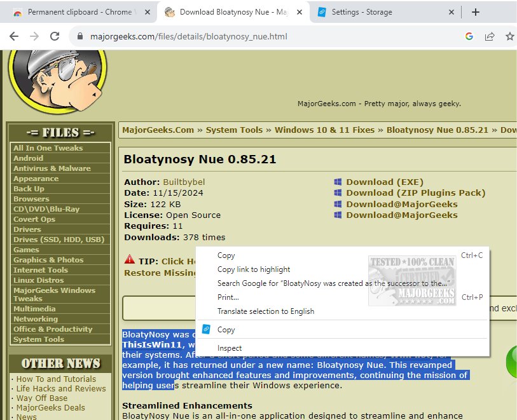This screenshot has width=517, height=420.
Task: Click the Downloads: 378 times text
Action: pos(175,237)
